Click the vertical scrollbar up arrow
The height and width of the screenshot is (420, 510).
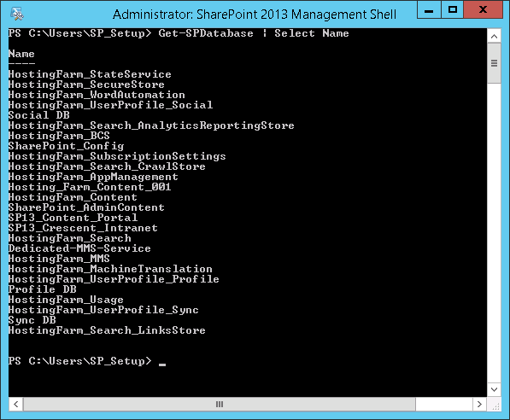[494, 36]
